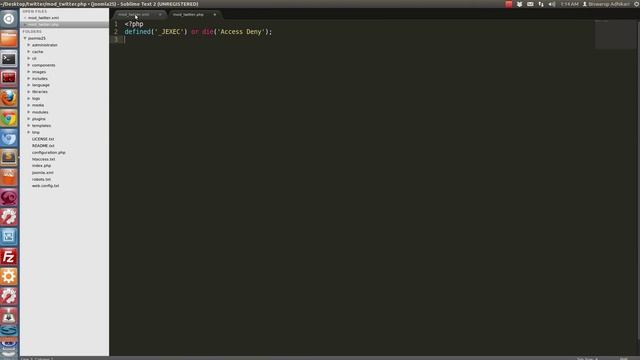The height and width of the screenshot is (360, 640).
Task: Close mod_twitter.xml from Open Files list
Action: pos(25,18)
